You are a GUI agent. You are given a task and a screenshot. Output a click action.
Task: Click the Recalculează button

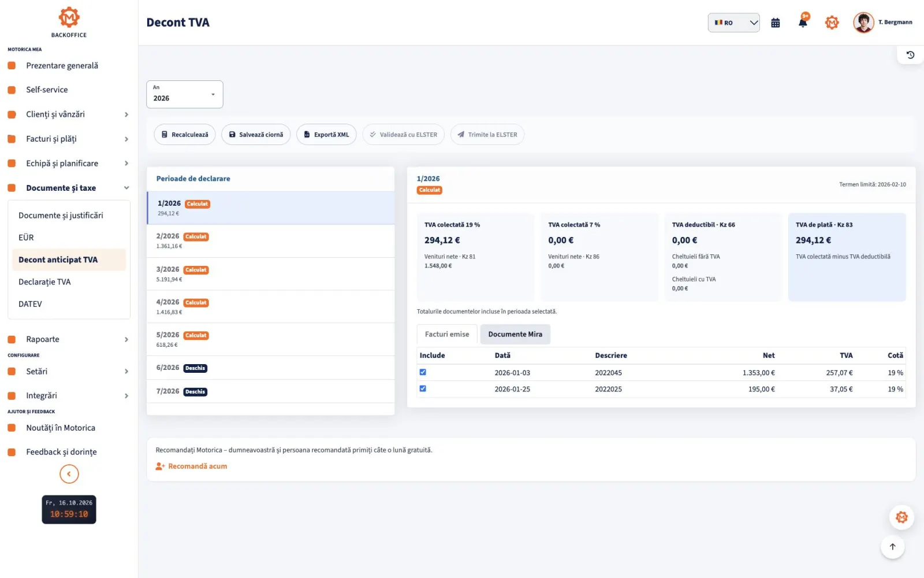pyautogui.click(x=185, y=135)
